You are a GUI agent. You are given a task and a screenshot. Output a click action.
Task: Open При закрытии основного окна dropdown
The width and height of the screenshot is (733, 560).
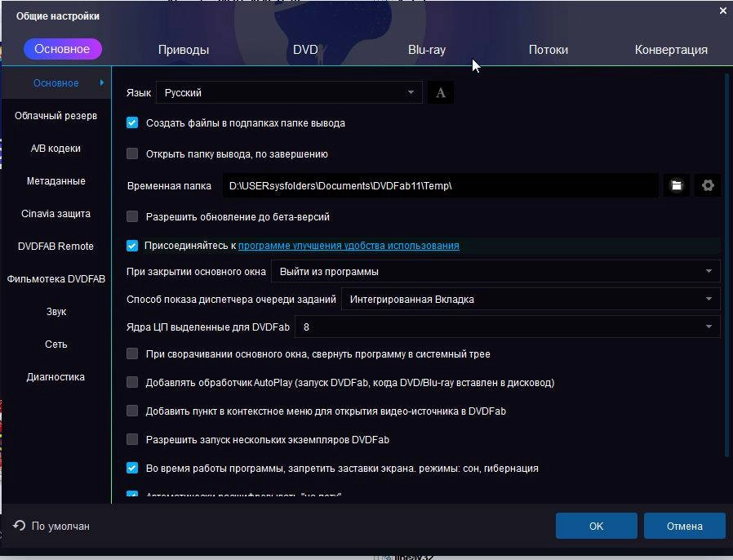[495, 271]
